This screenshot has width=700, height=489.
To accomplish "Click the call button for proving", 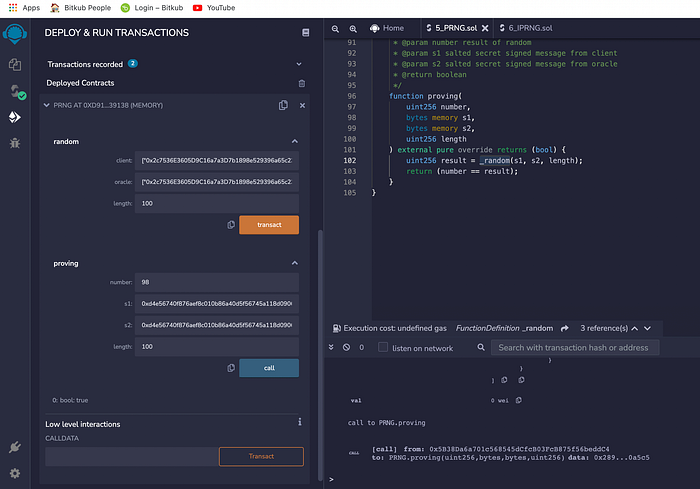I will pos(269,368).
